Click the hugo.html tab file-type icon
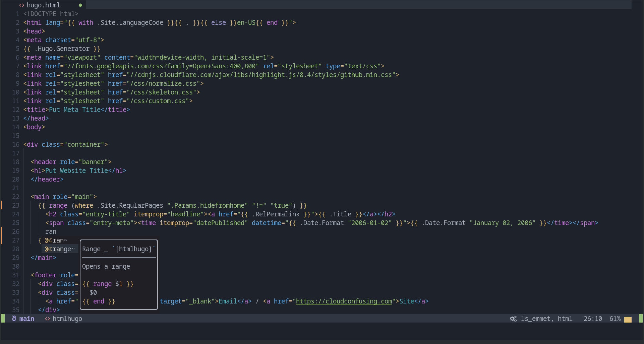 [x=22, y=5]
